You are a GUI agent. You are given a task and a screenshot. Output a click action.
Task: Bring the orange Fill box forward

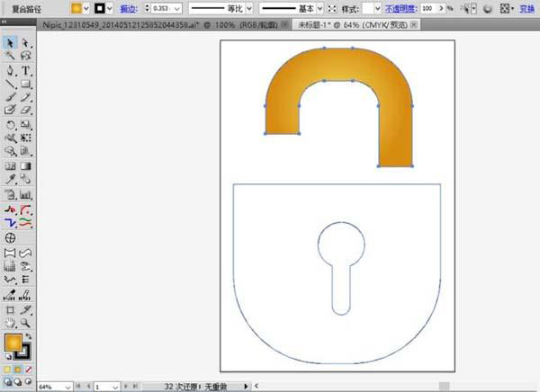point(13,343)
